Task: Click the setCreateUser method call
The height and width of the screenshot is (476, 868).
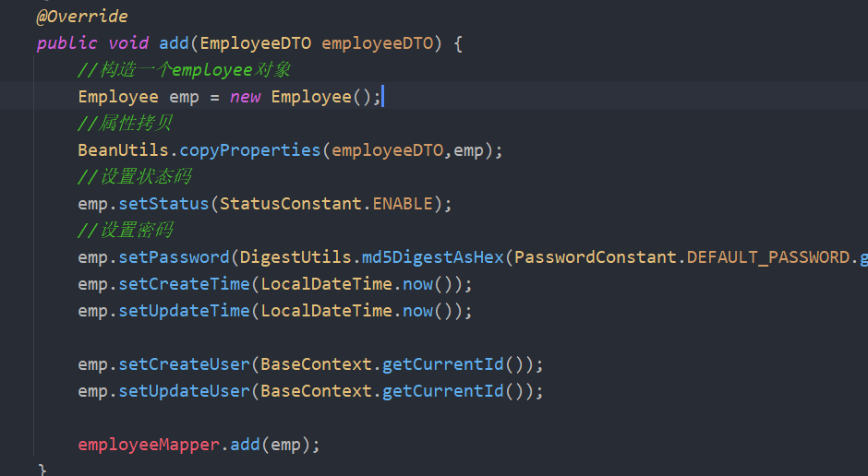Action: 185,364
